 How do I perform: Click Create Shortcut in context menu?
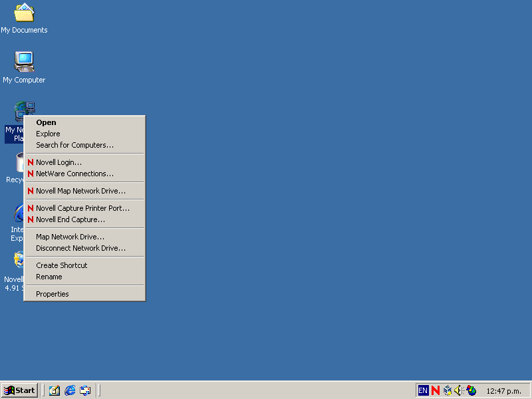tap(85, 265)
